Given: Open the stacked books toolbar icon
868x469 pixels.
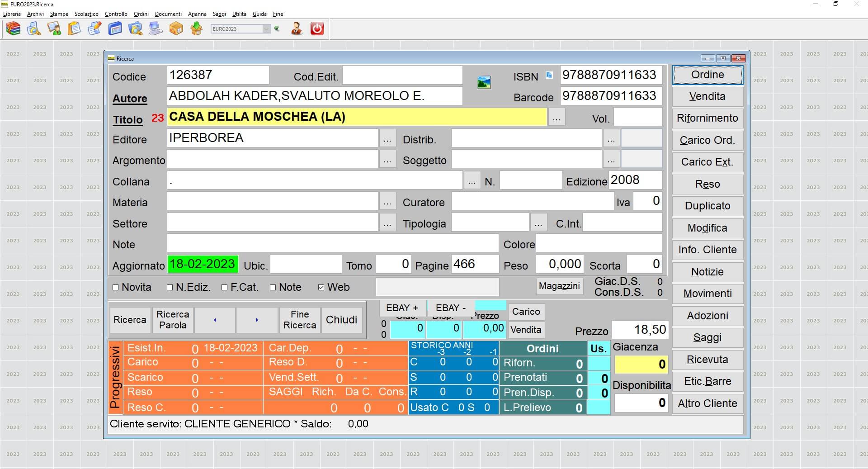Looking at the screenshot, I should click(13, 28).
